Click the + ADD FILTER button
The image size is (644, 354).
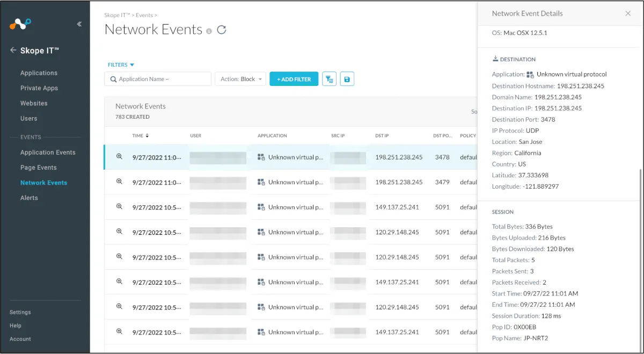(294, 79)
